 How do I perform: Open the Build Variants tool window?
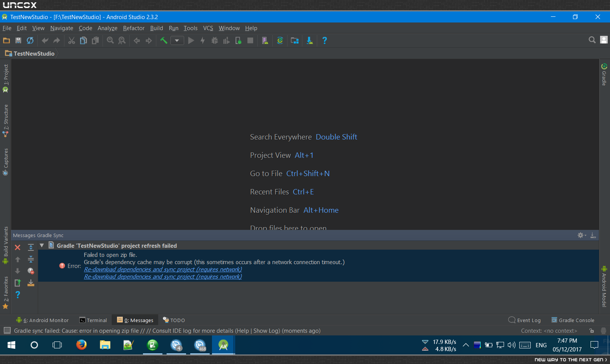[x=6, y=245]
